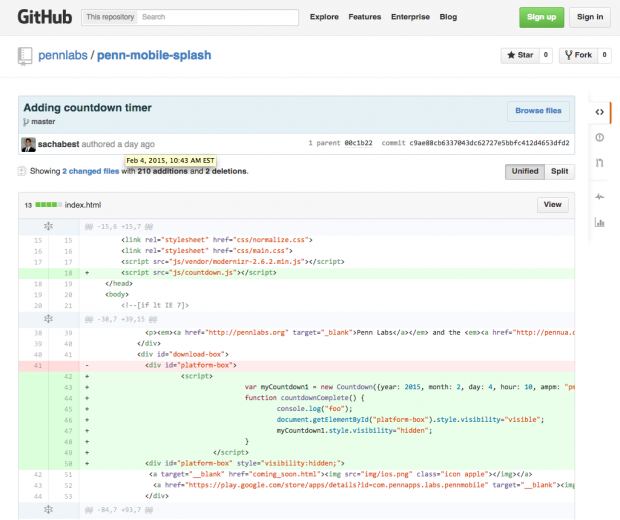Click the GitHub logo
Image resolution: width=620 pixels, height=520 pixels.
(x=45, y=17)
